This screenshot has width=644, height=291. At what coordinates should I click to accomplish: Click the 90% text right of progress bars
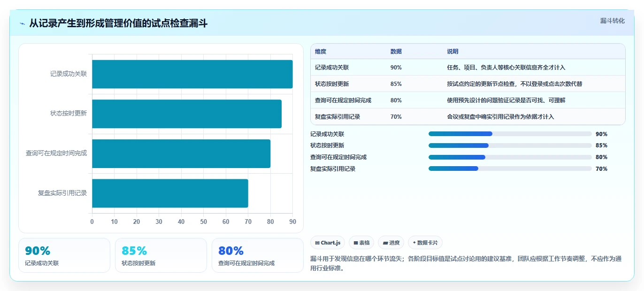click(x=601, y=134)
